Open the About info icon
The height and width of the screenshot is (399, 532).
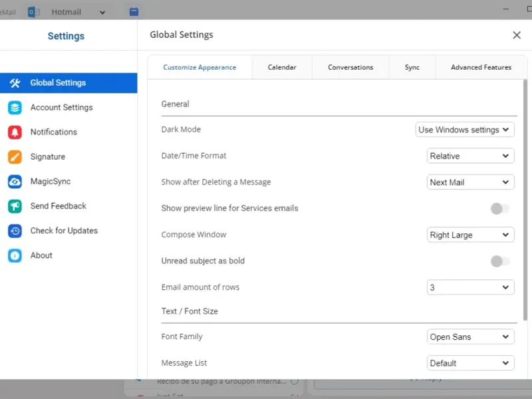[x=15, y=255]
